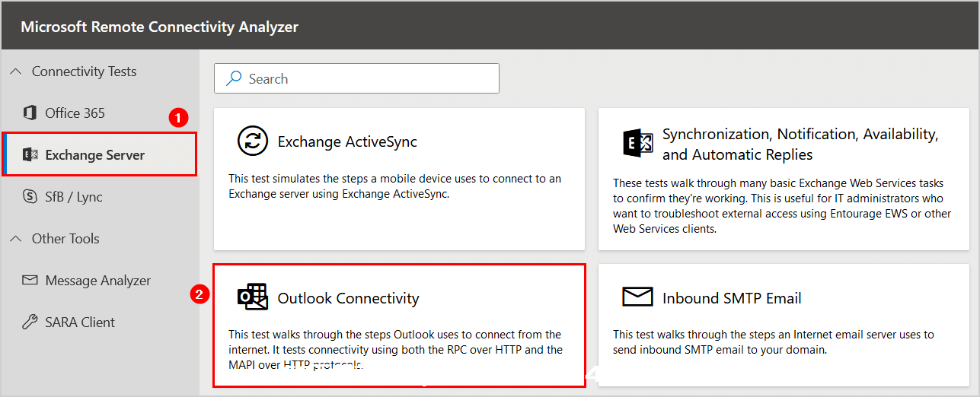Click Microsoft Remote Connectivity Analyzer header title

pyautogui.click(x=159, y=27)
